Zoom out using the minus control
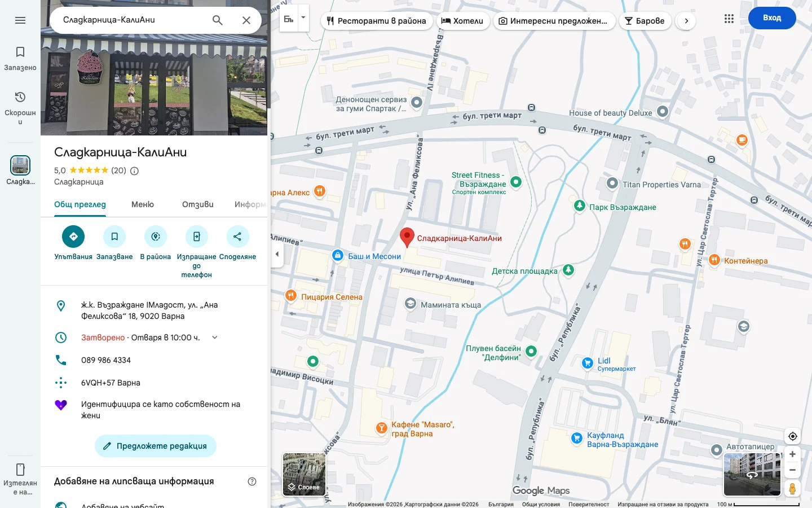This screenshot has width=812, height=508. (792, 470)
